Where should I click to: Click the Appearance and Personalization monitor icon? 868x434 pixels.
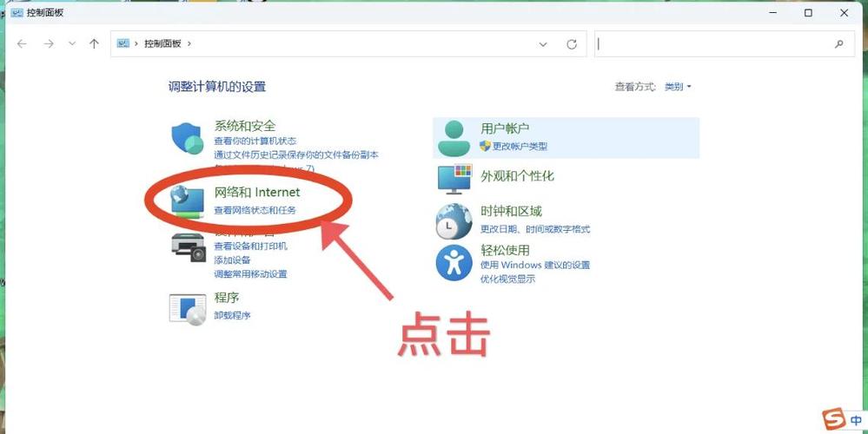pos(453,178)
